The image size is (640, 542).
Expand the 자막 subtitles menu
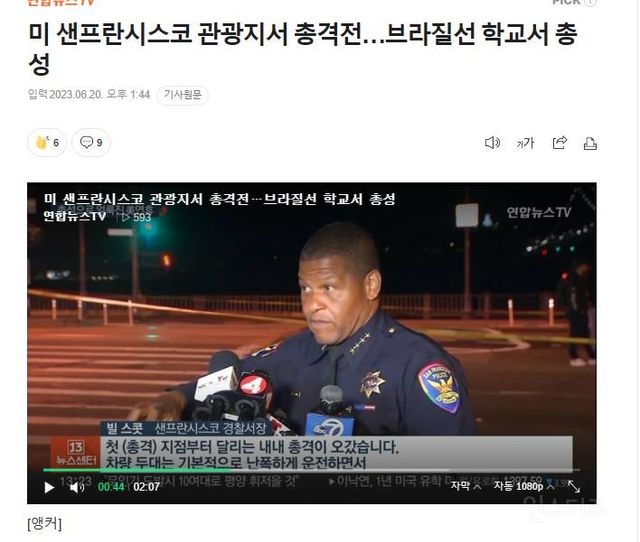tap(466, 486)
